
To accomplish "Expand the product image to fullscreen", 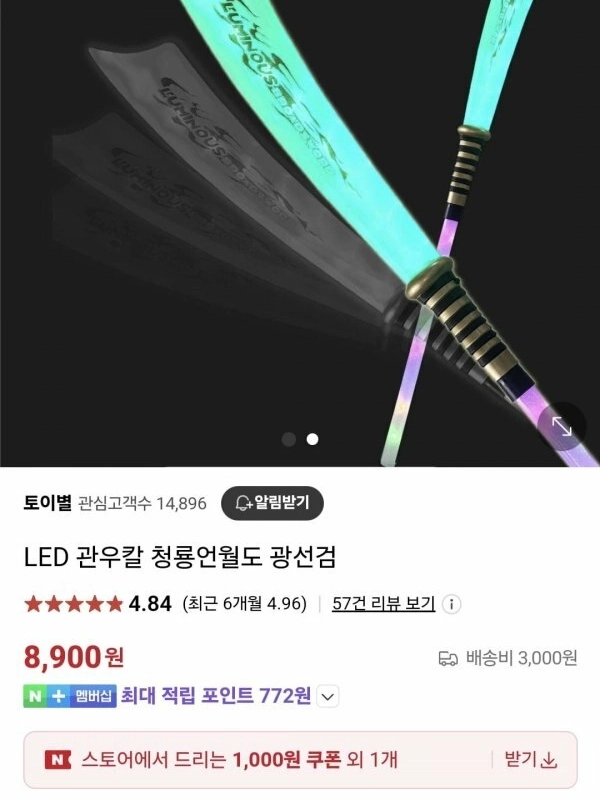I will pos(561,427).
